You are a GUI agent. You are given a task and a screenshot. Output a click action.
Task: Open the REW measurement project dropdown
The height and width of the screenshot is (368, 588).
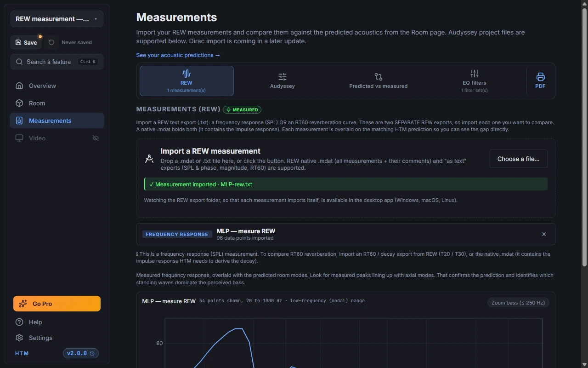(x=57, y=19)
